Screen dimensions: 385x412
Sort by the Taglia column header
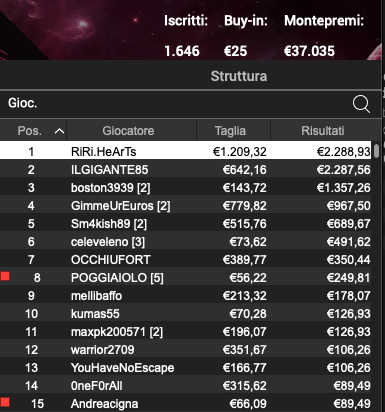(230, 131)
